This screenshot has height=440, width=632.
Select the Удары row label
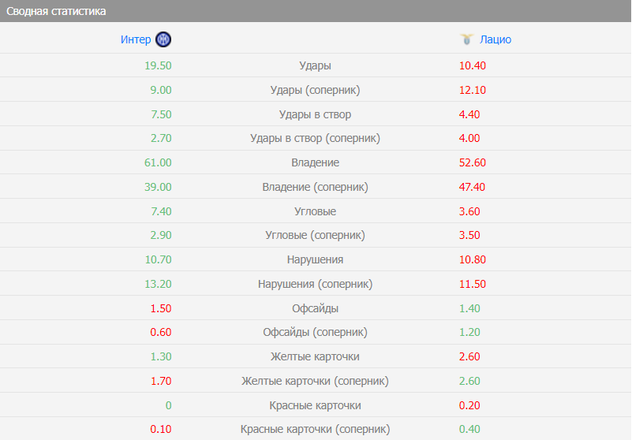tap(315, 65)
